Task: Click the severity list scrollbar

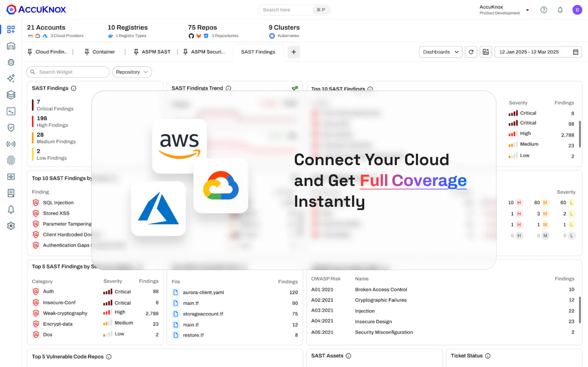Action: [580, 134]
